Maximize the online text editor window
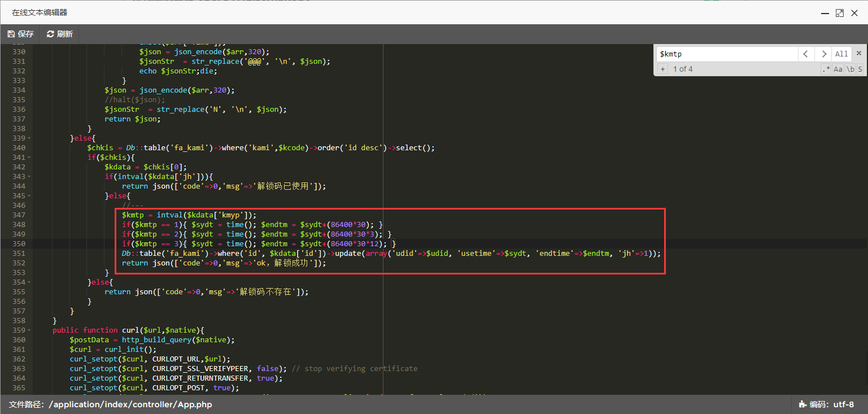This screenshot has width=868, height=414. (x=840, y=12)
